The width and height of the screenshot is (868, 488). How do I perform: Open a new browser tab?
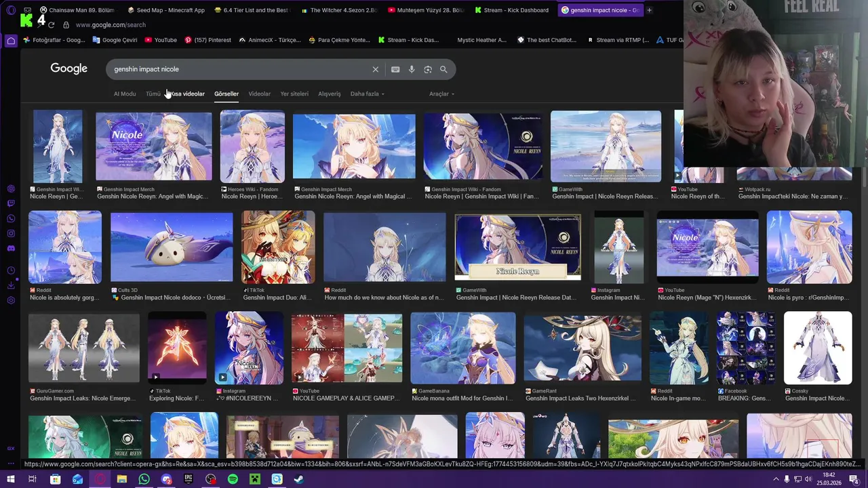pyautogui.click(x=649, y=10)
